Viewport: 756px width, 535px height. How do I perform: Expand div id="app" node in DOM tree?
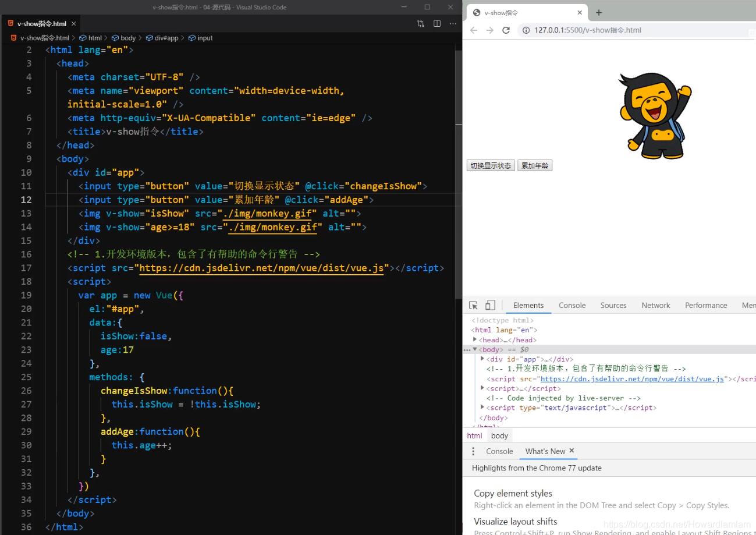tap(482, 359)
